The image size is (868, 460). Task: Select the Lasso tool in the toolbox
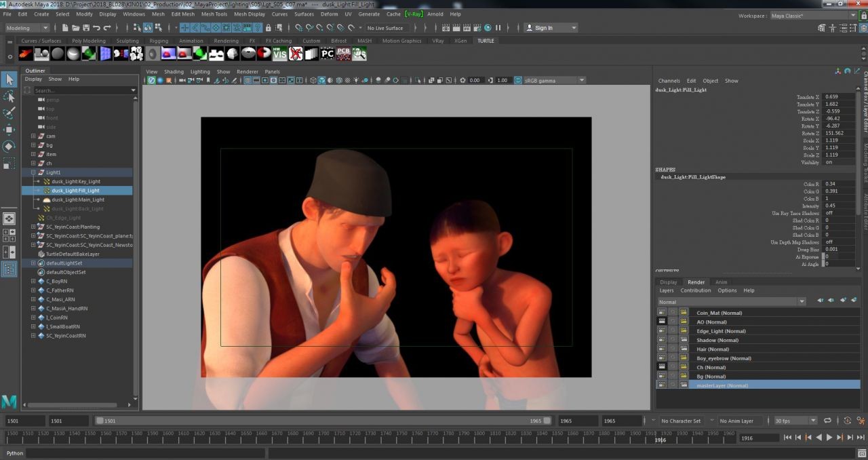[x=9, y=96]
